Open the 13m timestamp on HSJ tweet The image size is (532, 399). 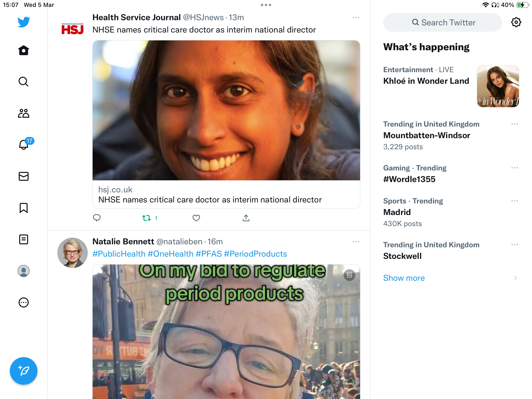point(236,17)
